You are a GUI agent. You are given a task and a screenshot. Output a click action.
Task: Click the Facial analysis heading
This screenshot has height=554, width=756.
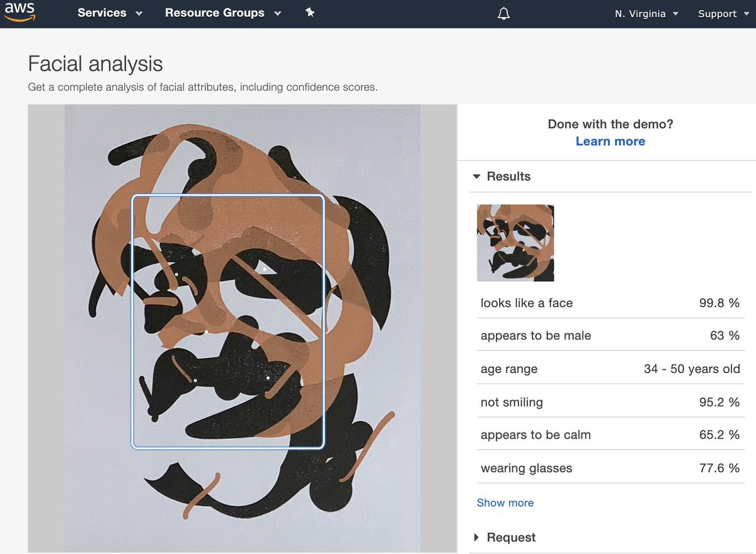(95, 64)
